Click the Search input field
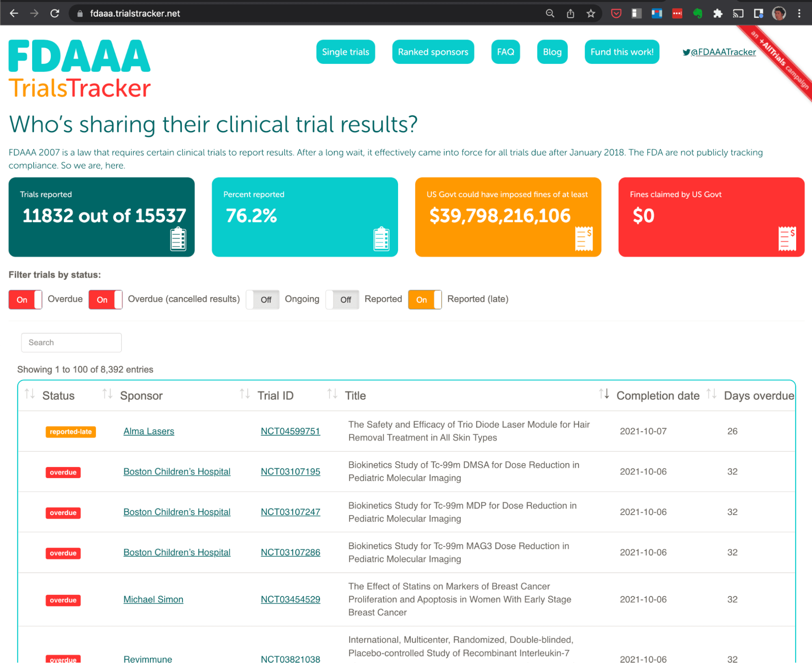The height and width of the screenshot is (663, 812). point(71,343)
